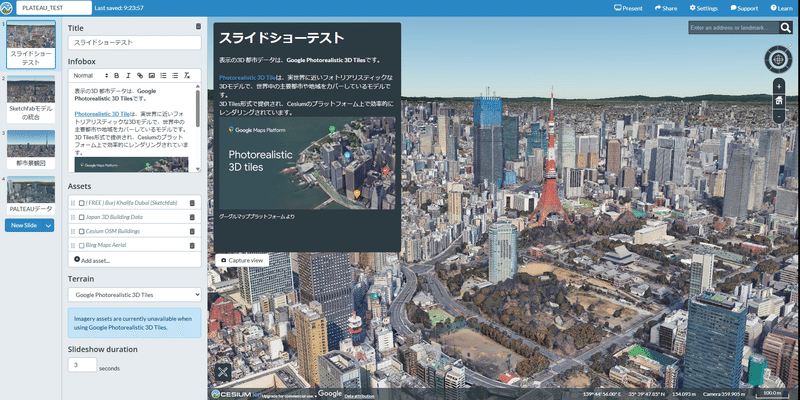Remove the Cesium OSM Buildings asset
Image resolution: width=800 pixels, height=400 pixels.
click(x=192, y=231)
